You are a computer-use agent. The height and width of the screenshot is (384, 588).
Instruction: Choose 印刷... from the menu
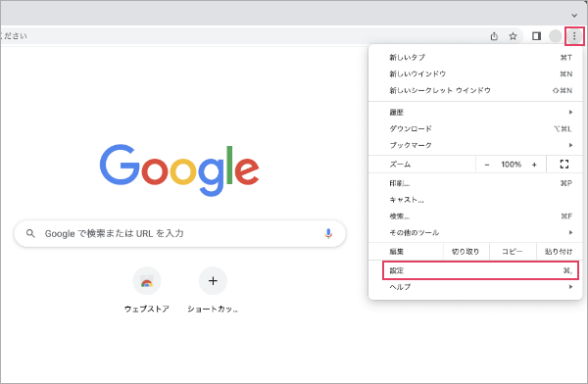point(475,183)
